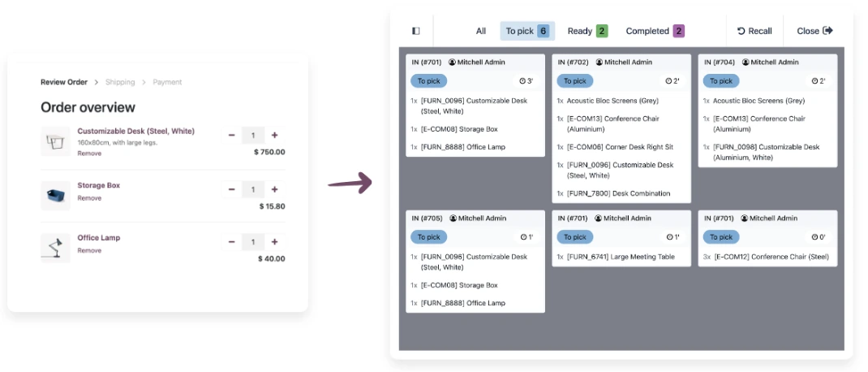868x372 pixels.
Task: Increase Customizable Desk quantity with plus
Action: coord(274,136)
